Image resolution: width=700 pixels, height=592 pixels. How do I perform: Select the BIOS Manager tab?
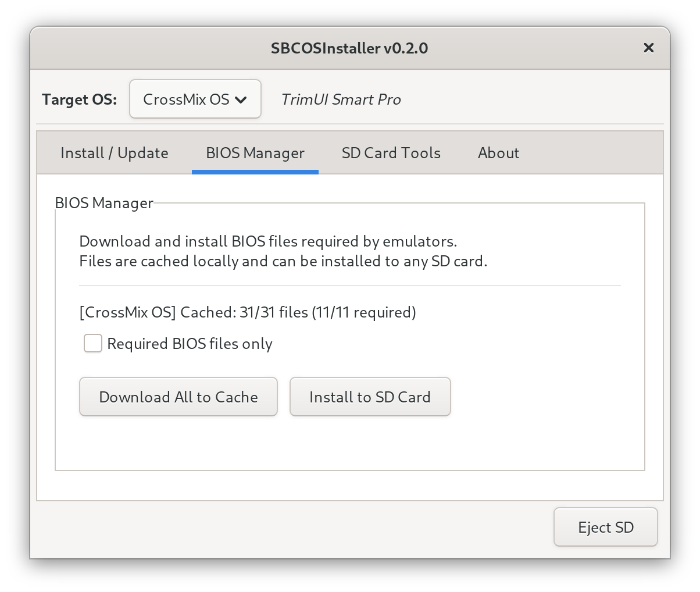(x=255, y=153)
